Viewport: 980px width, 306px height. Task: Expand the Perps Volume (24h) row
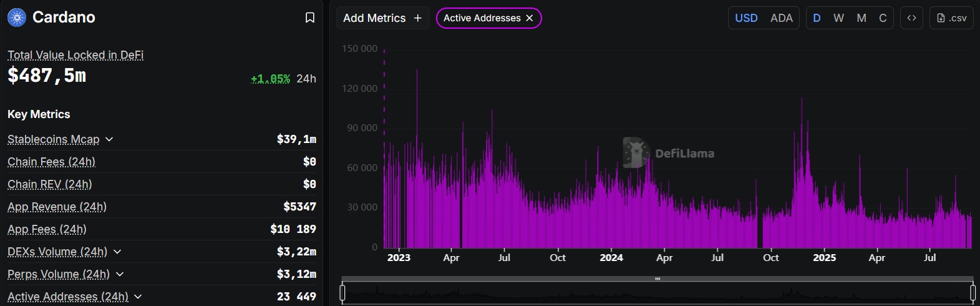120,274
